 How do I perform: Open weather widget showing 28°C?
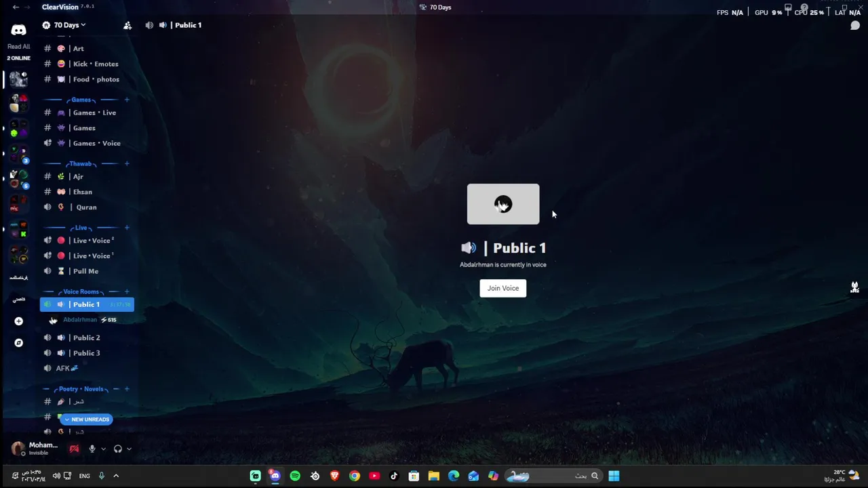coord(842,476)
